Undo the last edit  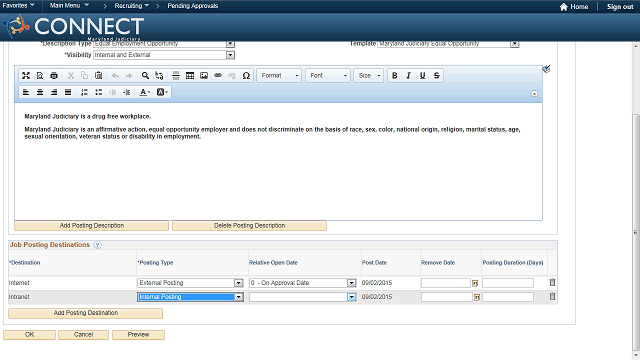[x=115, y=76]
